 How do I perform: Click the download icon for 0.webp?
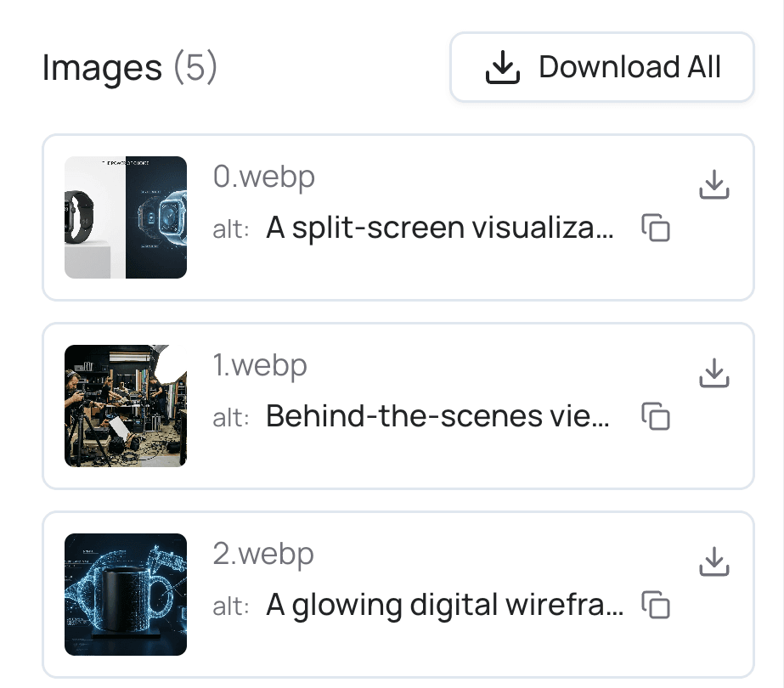(x=714, y=185)
